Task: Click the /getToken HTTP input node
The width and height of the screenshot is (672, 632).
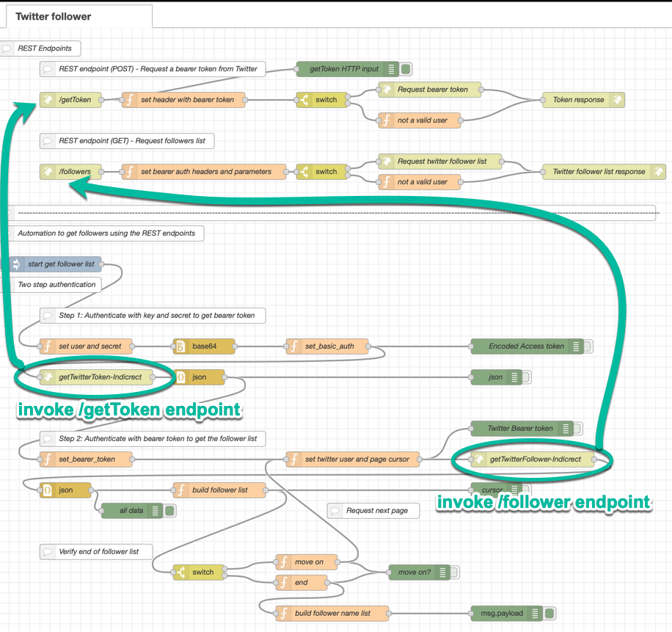Action: click(x=70, y=99)
